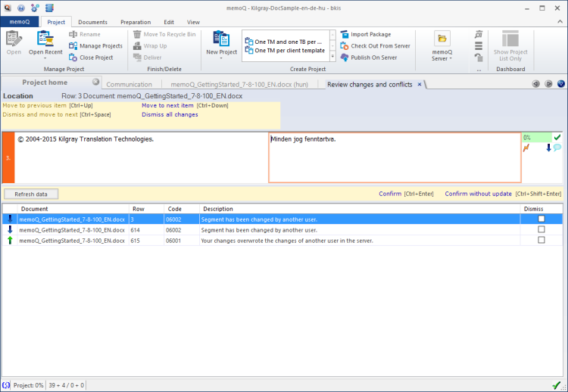
Task: Click the Dismiss all changes link
Action: 170,114
